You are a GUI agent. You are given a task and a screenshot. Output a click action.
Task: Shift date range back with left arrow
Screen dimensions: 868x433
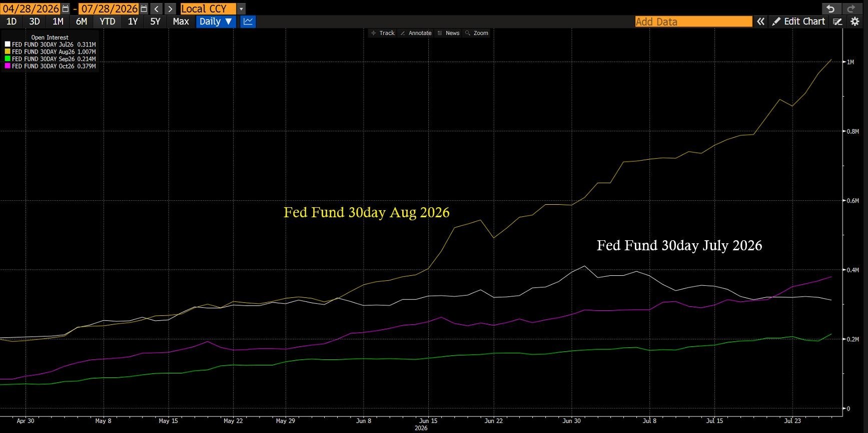[157, 9]
